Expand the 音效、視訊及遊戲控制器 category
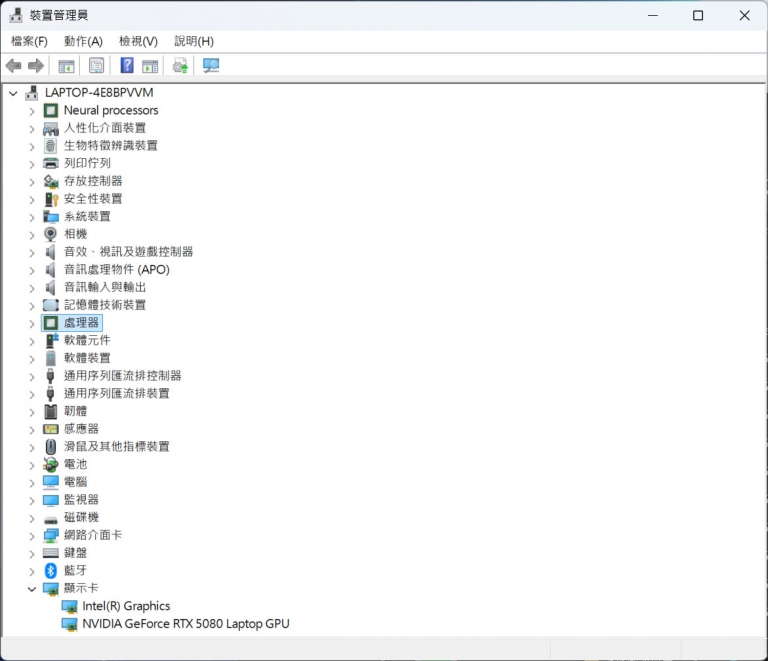The image size is (768, 661). pos(32,253)
